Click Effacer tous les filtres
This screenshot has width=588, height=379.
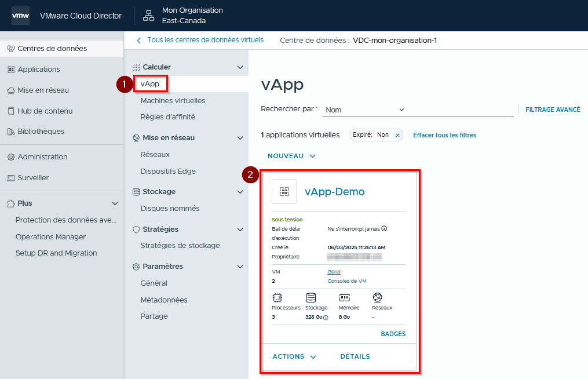[x=444, y=135]
